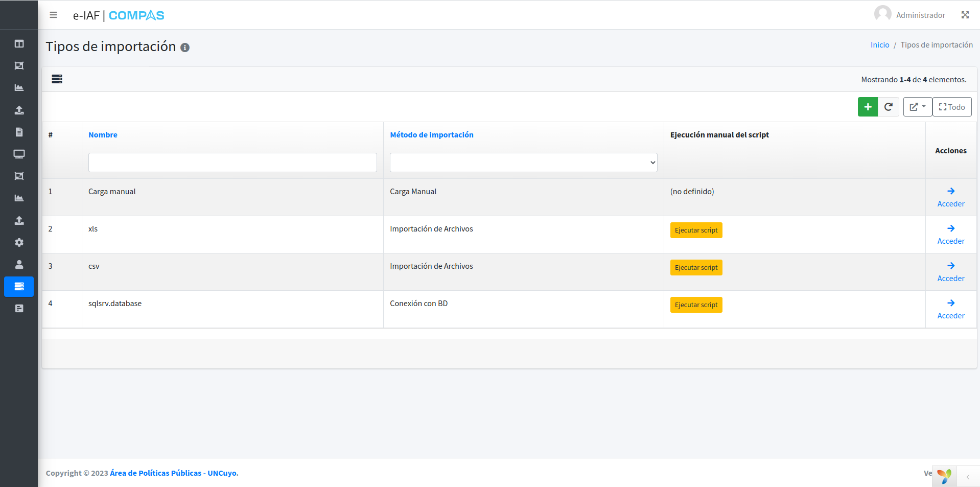980x487 pixels.
Task: Click the info icon beside page title
Action: [x=185, y=48]
